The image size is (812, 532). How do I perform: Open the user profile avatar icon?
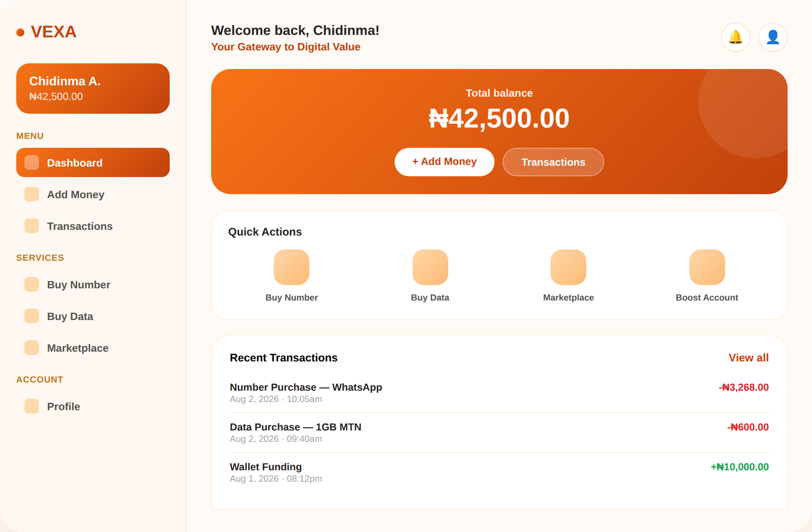pos(773,37)
